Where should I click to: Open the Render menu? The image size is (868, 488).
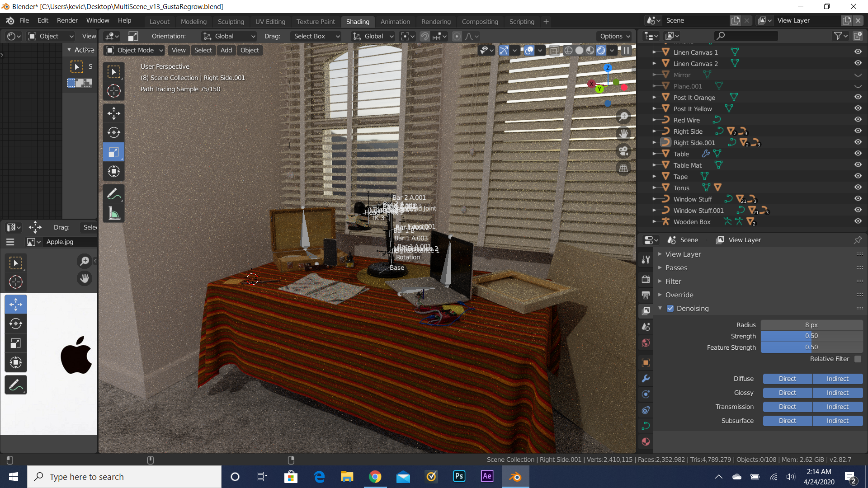point(67,20)
